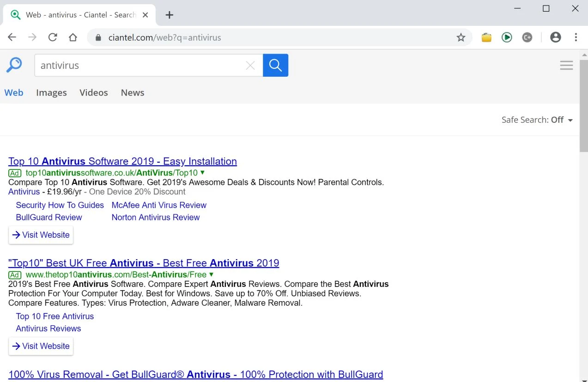
Task: Open Security How To Guides link
Action: pos(60,205)
